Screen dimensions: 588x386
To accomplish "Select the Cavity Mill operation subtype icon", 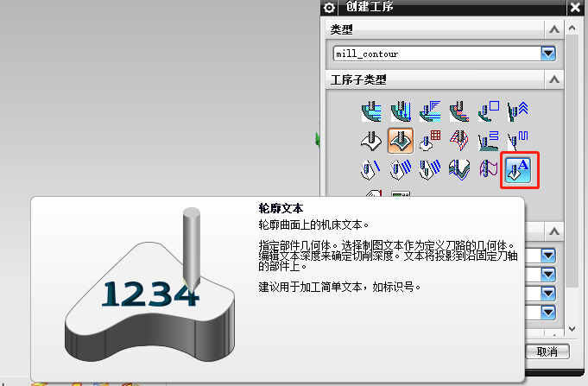I will (x=371, y=111).
